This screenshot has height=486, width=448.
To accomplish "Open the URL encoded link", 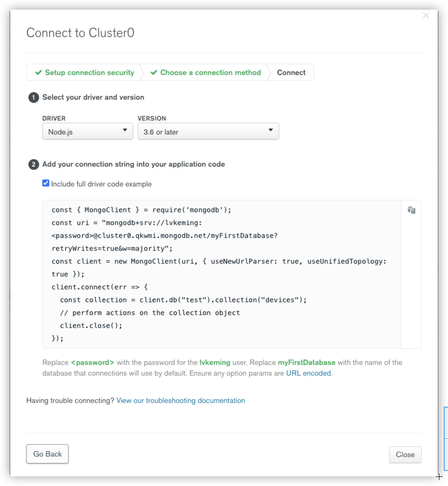I will coord(308,373).
